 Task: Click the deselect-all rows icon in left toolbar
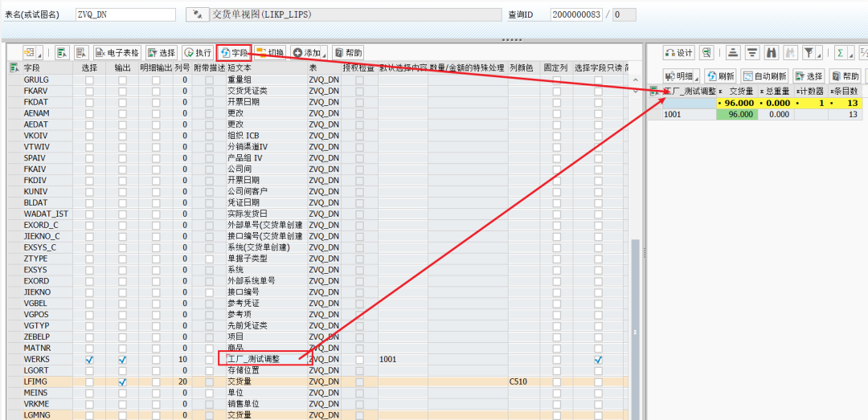pos(81,53)
